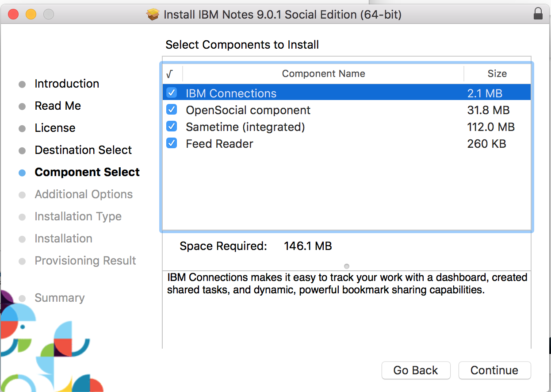Click the Additional Options step
This screenshot has height=392, width=551.
(84, 194)
